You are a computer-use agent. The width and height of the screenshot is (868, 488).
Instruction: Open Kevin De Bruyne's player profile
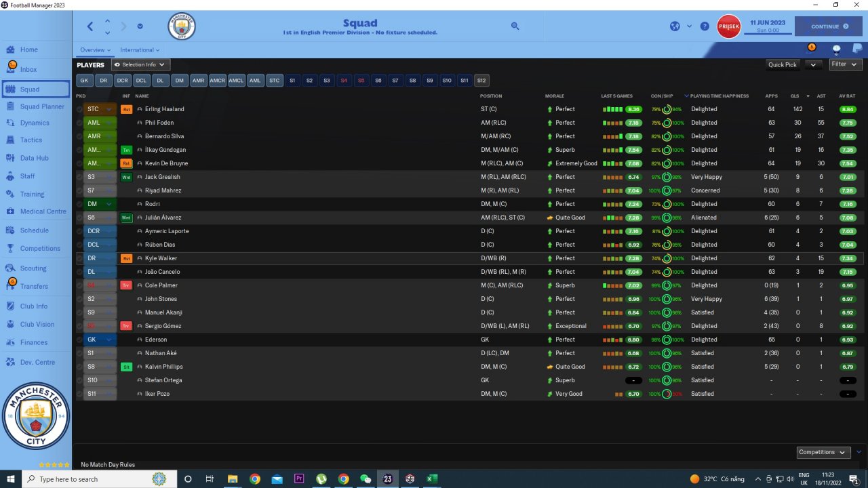pos(166,163)
